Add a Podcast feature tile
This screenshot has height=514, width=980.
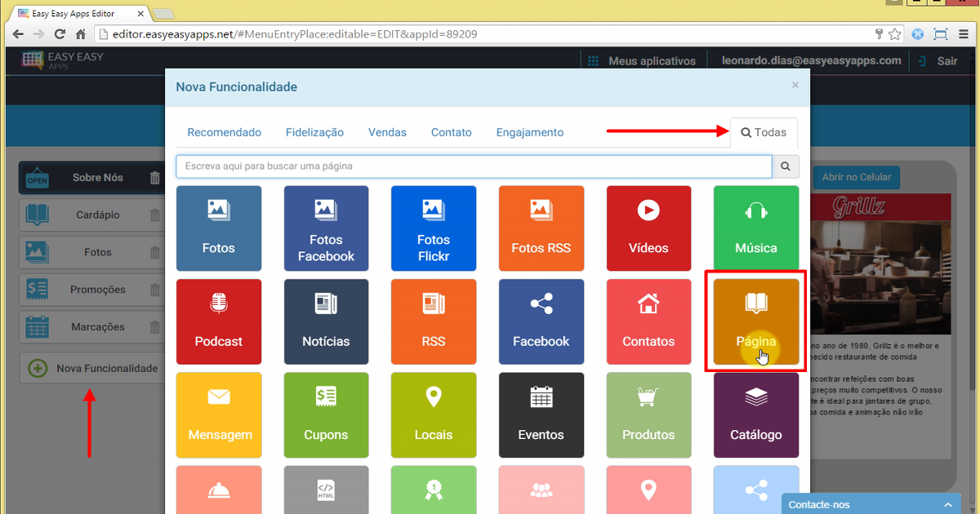[218, 321]
